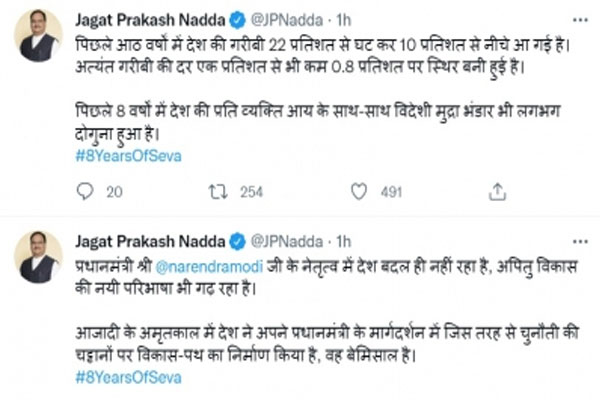Open the more options menu on first tweet
This screenshot has width=600, height=400.
pos(579,19)
